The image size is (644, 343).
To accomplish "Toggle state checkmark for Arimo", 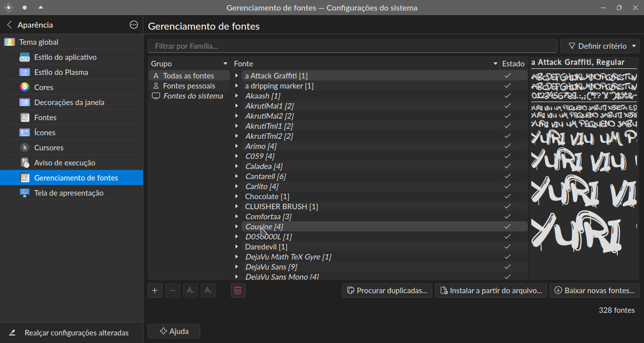I will point(508,146).
